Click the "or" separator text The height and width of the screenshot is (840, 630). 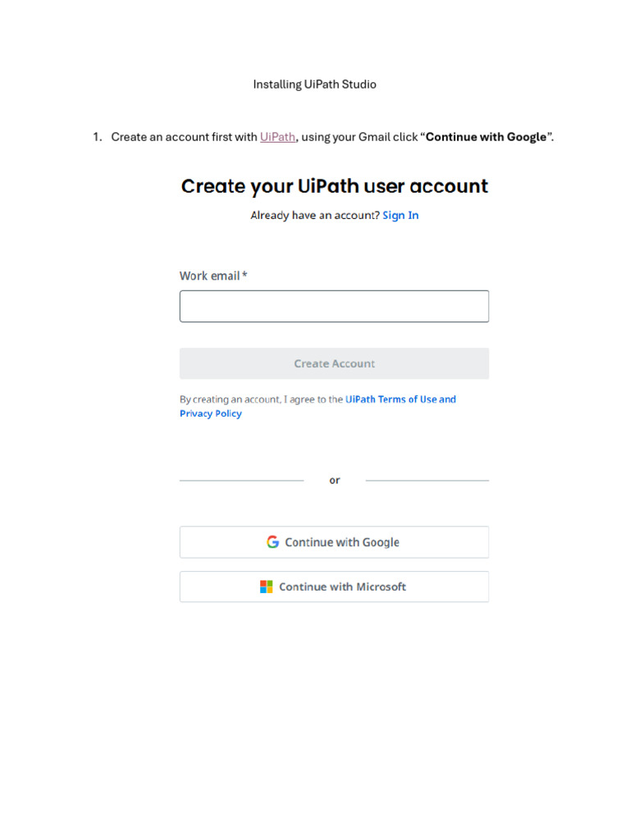click(x=335, y=480)
